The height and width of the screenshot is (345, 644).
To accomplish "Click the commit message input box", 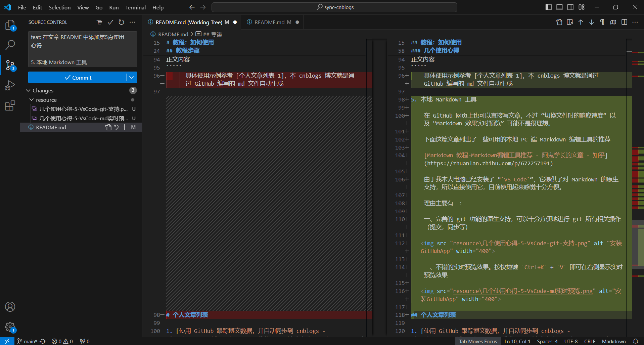I will (82, 49).
